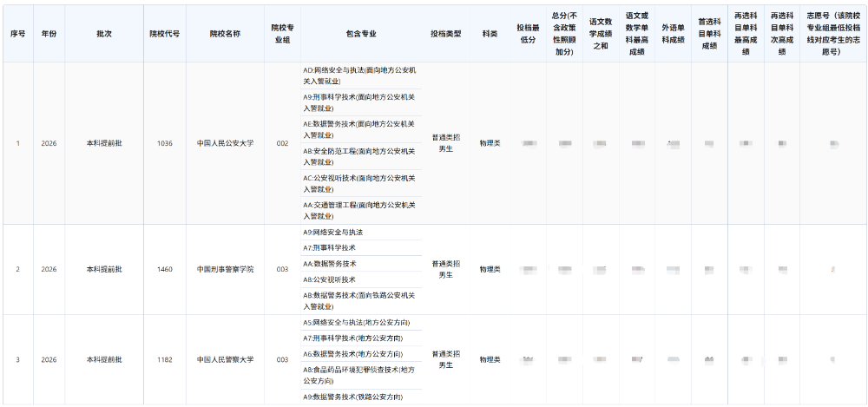The width and height of the screenshot is (868, 407).
Task: Click the 包含专业 column header
Action: [x=361, y=34]
